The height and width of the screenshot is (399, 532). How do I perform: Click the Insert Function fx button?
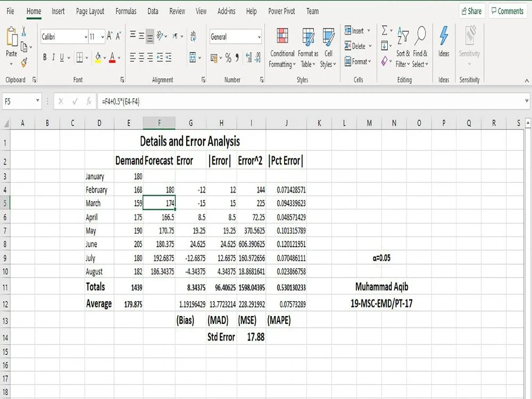point(89,101)
